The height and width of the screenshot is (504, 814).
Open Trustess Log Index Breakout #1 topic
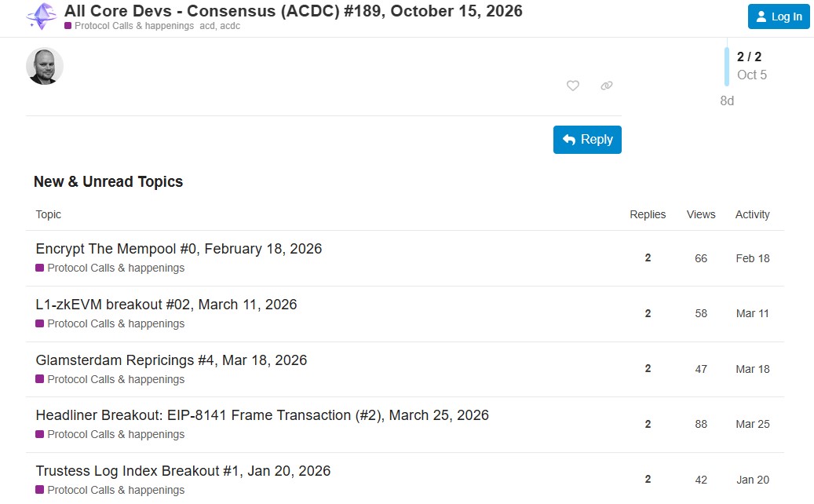pos(183,471)
